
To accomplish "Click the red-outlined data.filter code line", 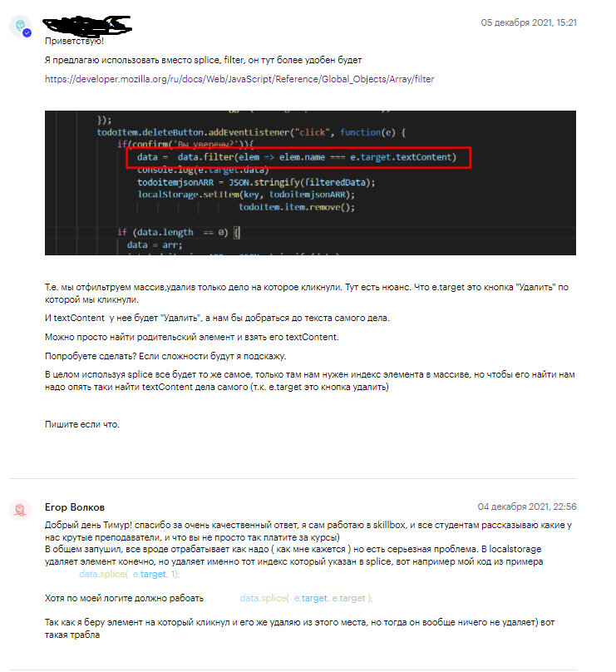I will pyautogui.click(x=298, y=157).
